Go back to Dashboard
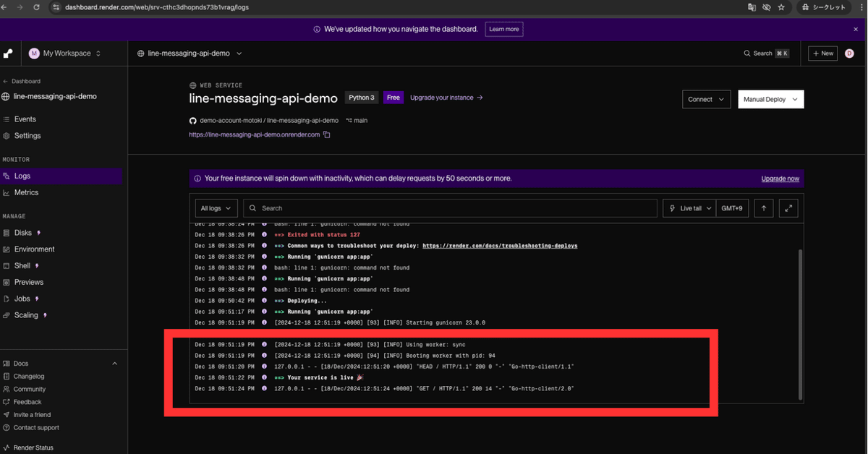The height and width of the screenshot is (454, 868). [x=22, y=82]
